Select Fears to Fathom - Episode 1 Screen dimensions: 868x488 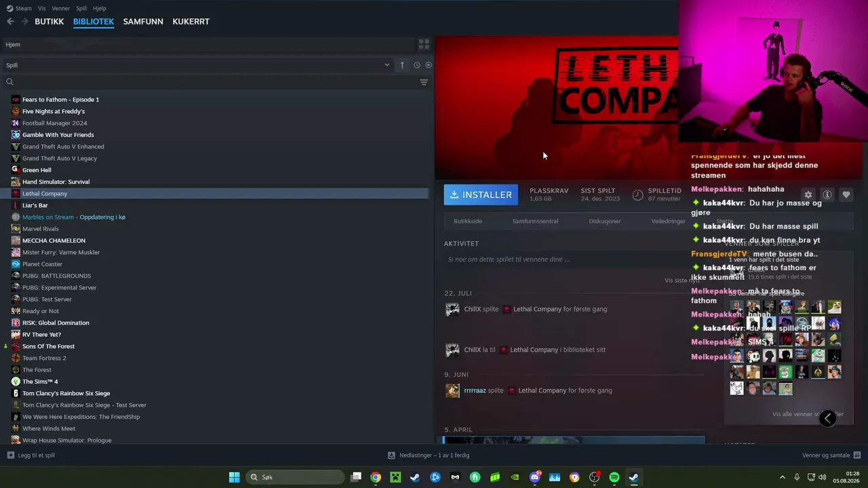tap(60, 100)
